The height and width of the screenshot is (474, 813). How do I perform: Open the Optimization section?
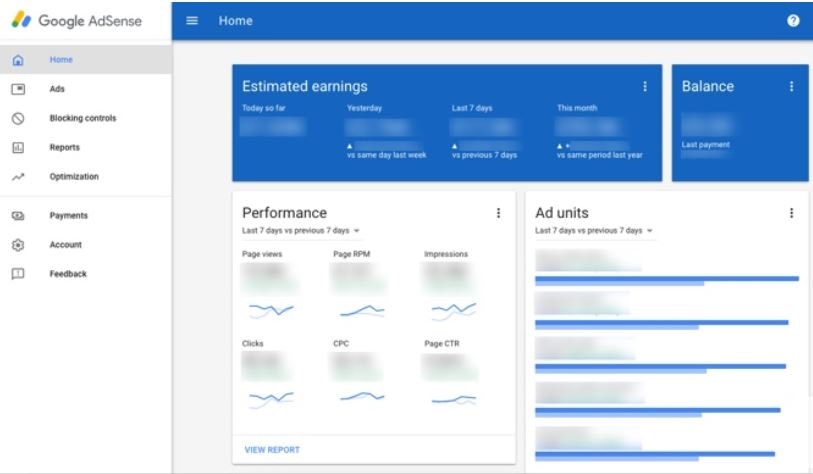[x=86, y=177]
